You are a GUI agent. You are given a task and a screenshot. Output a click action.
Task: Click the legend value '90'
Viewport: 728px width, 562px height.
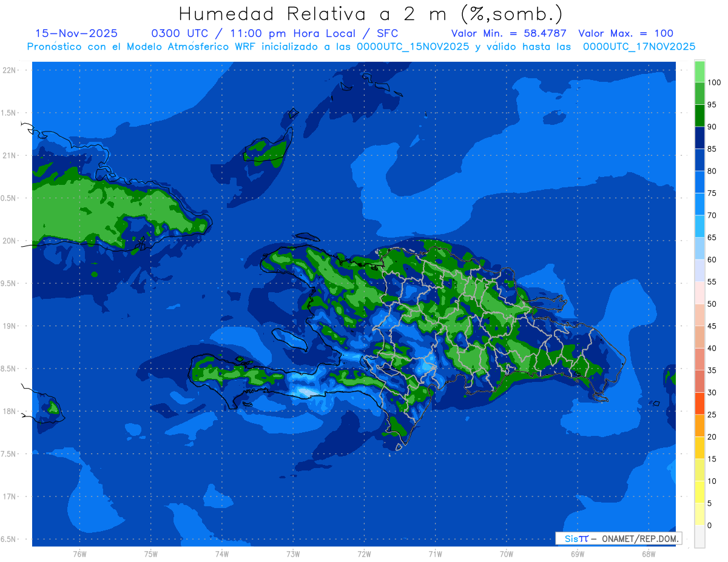point(712,127)
